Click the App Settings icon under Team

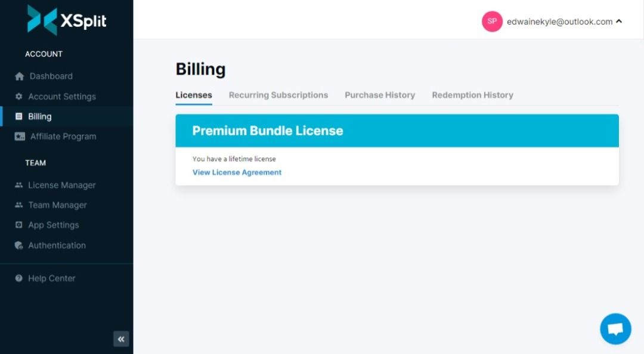[20, 225]
